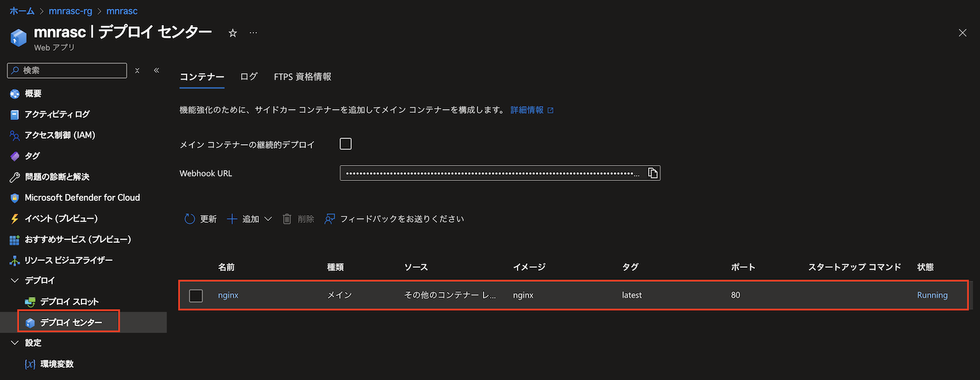This screenshot has height=380, width=980.
Task: Open the 追加 dropdown chevron
Action: pyautogui.click(x=268, y=219)
